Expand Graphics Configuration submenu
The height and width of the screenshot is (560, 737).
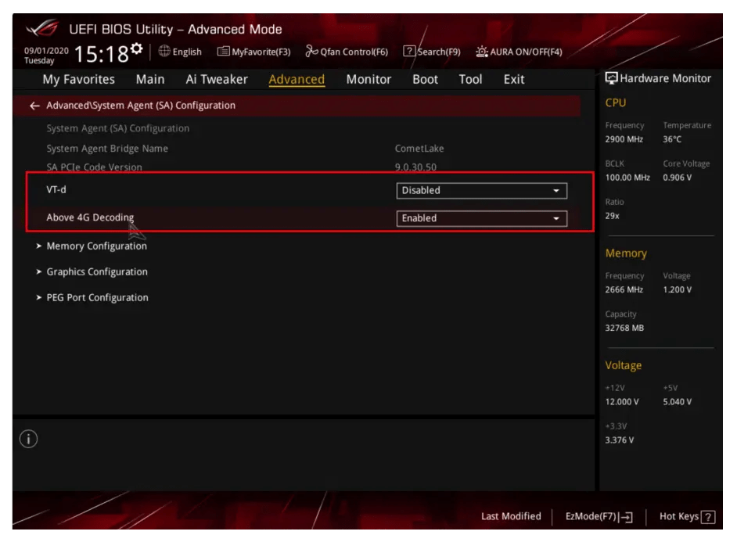click(96, 271)
